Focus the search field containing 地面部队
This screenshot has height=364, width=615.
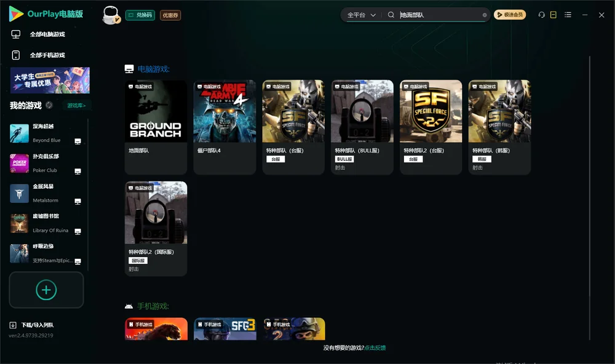pos(440,15)
